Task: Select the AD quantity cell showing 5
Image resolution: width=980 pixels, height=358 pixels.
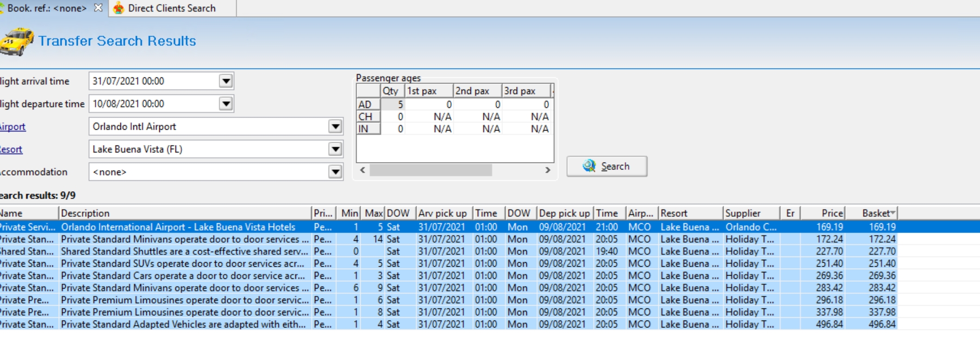Action: tap(393, 104)
